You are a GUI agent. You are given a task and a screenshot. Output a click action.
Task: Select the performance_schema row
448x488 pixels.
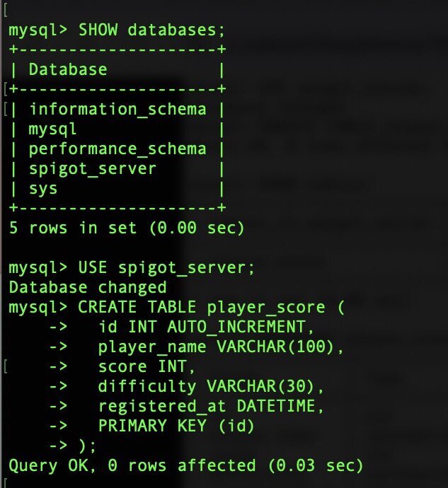(x=117, y=149)
